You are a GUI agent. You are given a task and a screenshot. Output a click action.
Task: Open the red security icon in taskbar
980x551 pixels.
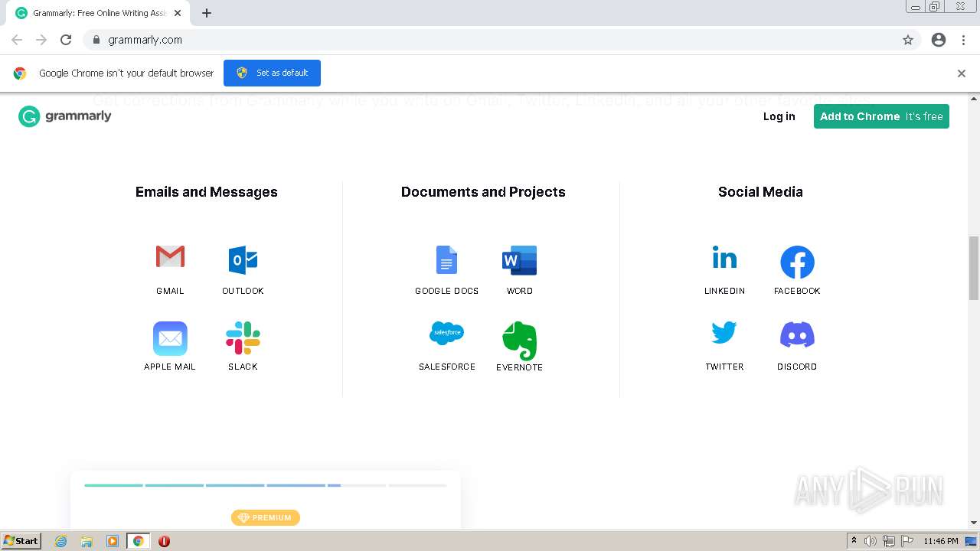coord(164,541)
